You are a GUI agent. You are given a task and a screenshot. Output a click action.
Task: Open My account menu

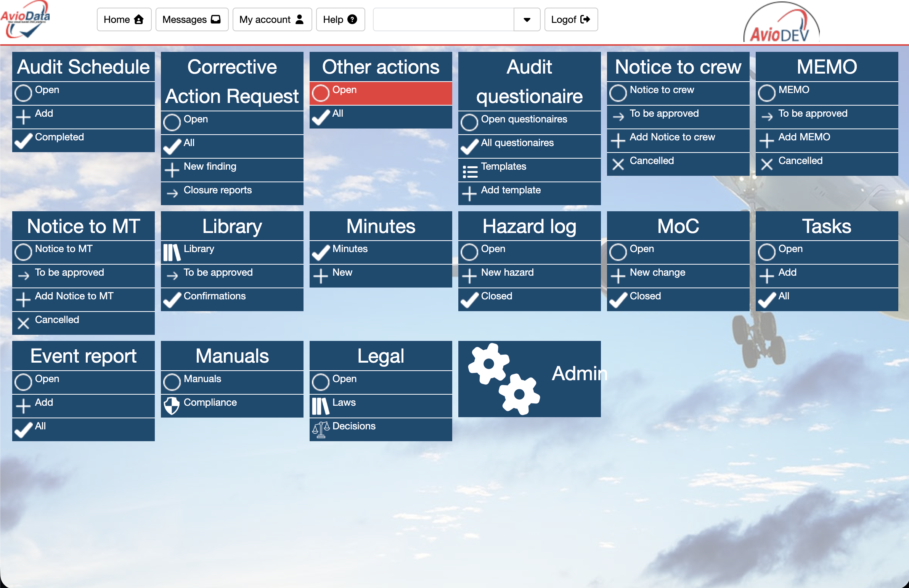pos(272,19)
